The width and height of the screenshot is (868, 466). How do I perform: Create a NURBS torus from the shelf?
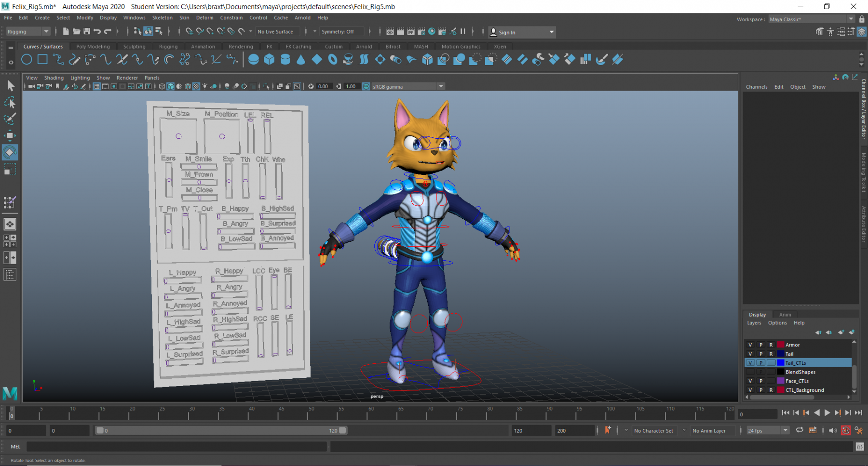[333, 59]
